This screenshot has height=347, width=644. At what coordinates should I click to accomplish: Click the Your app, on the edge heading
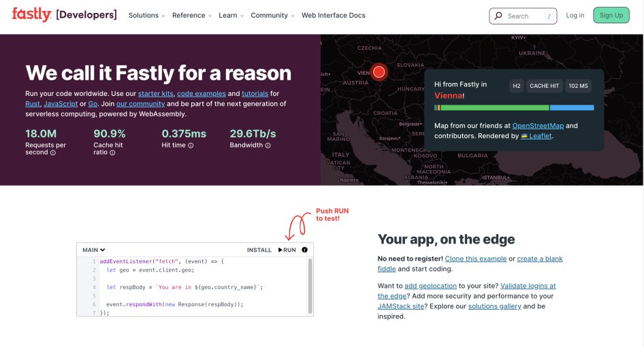click(446, 239)
